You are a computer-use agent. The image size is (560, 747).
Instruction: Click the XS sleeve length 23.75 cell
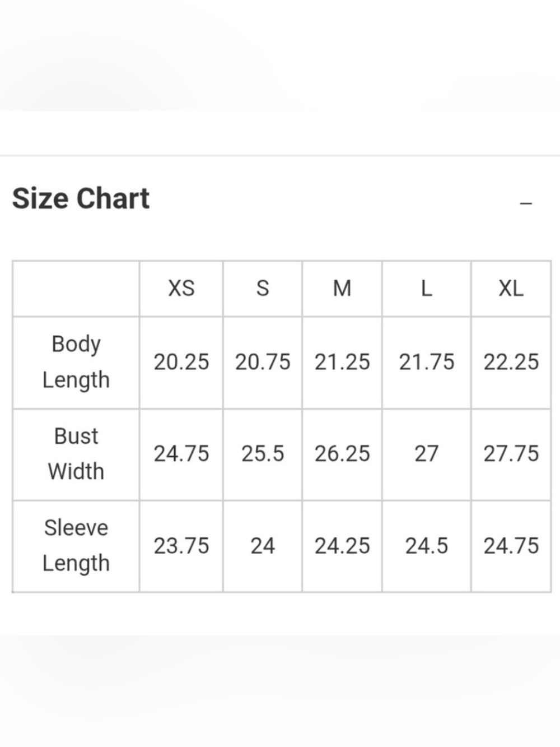tap(181, 546)
